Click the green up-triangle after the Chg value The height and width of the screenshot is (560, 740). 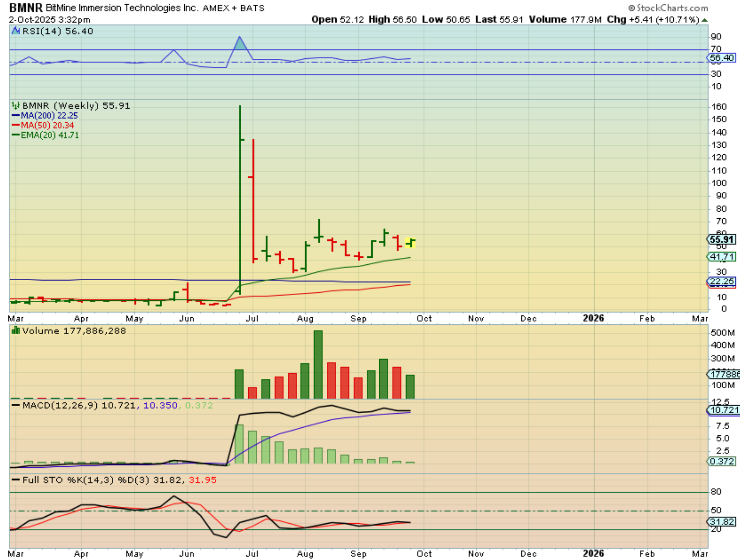click(x=704, y=20)
